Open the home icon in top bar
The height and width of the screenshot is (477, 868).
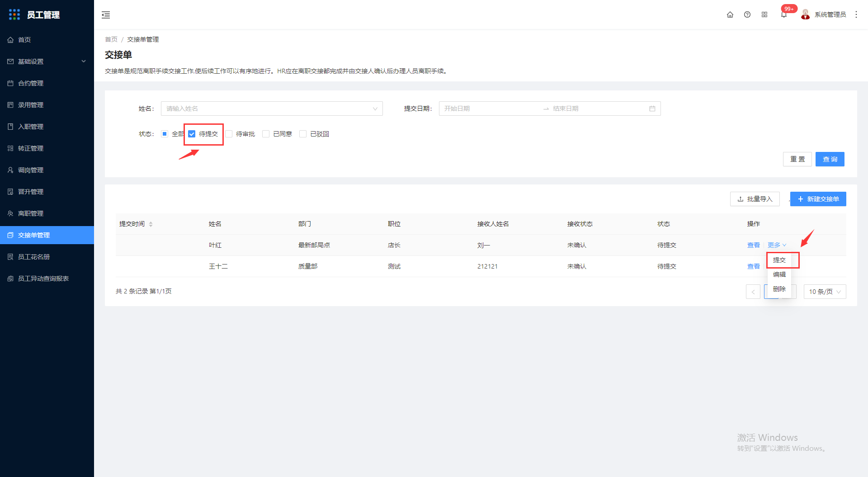730,14
